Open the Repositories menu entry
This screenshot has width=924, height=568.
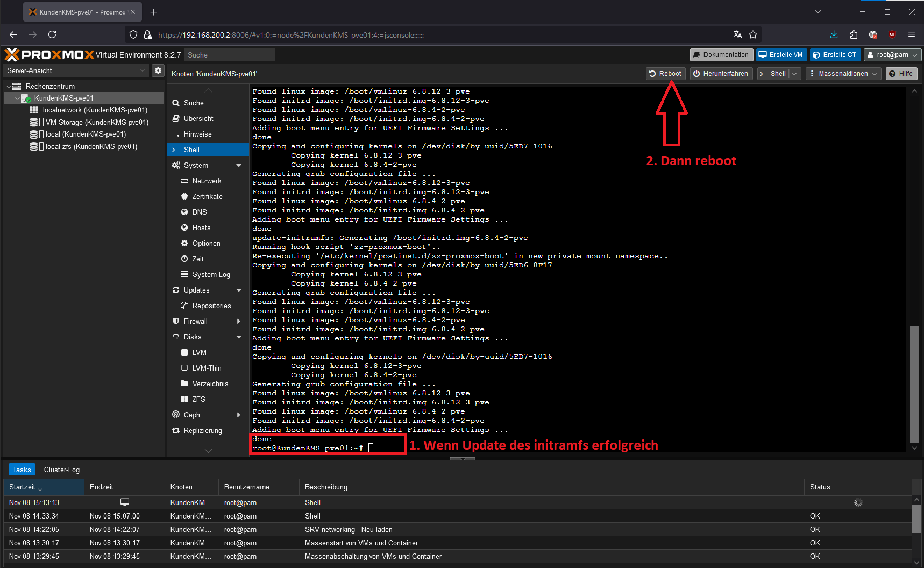(211, 306)
